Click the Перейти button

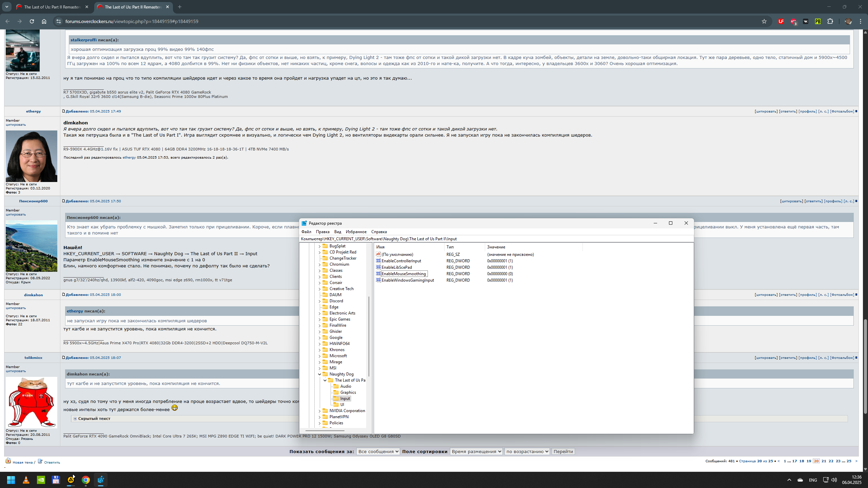(563, 451)
